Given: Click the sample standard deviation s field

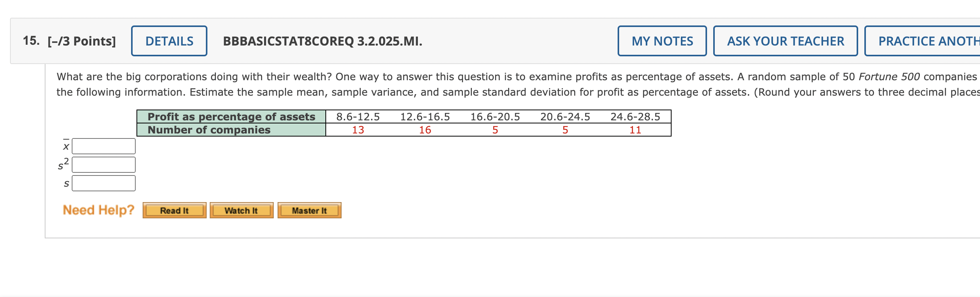Looking at the screenshot, I should click(103, 183).
